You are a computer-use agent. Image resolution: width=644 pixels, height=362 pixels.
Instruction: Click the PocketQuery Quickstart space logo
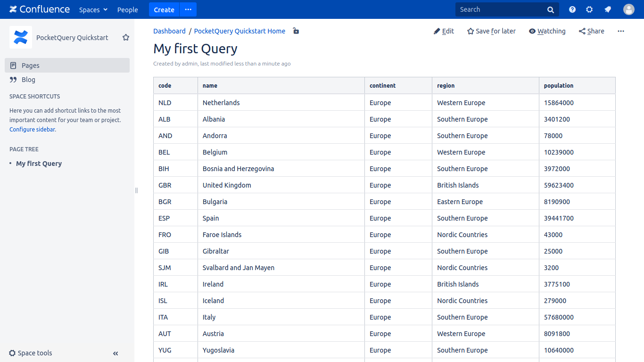(x=21, y=37)
